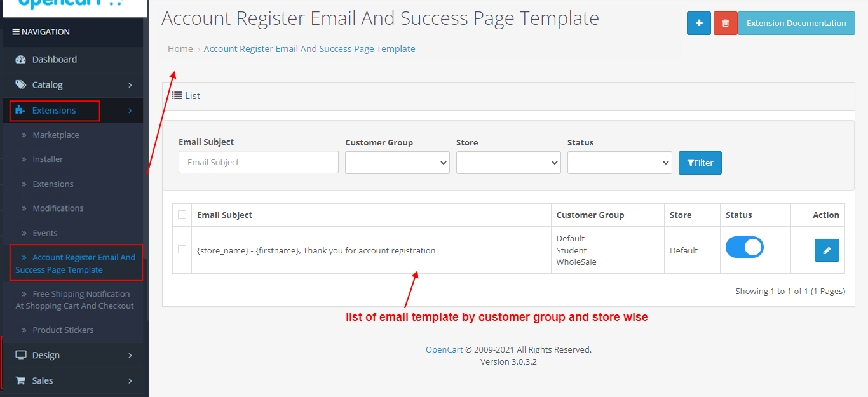Open the Store filter dropdown
Image resolution: width=868 pixels, height=397 pixels.
508,163
